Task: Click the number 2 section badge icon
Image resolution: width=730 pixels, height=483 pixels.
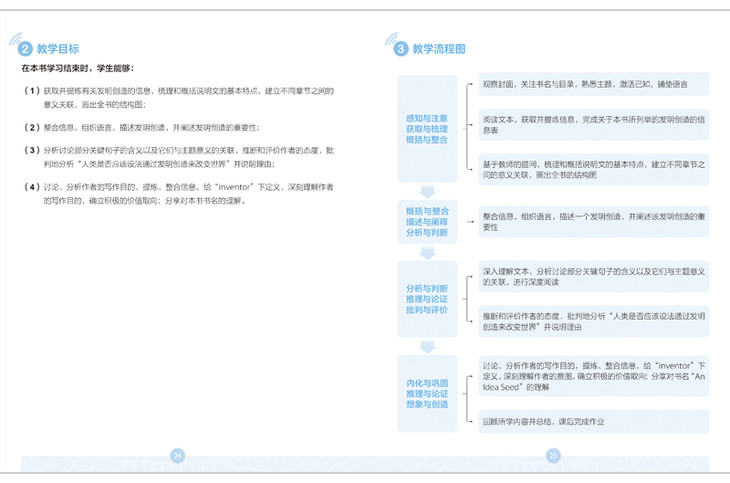Action: [x=26, y=48]
